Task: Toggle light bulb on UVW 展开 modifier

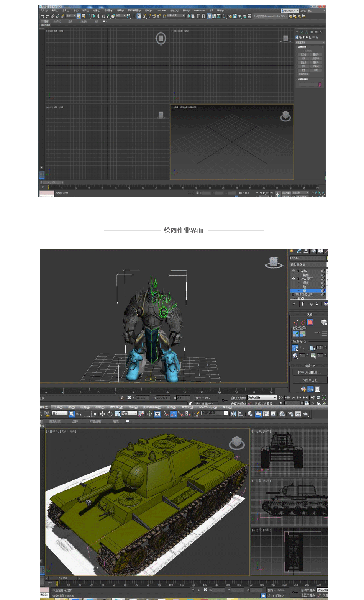Action: (293, 279)
